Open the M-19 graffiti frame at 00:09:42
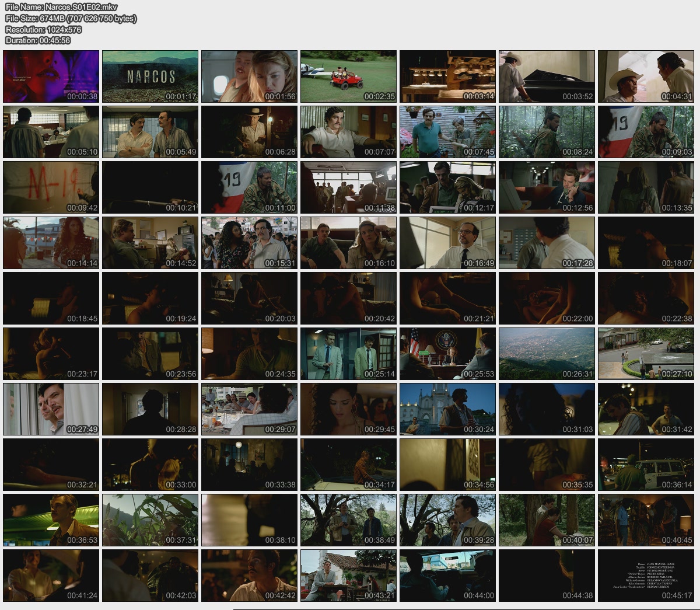This screenshot has width=700, height=610. point(51,187)
